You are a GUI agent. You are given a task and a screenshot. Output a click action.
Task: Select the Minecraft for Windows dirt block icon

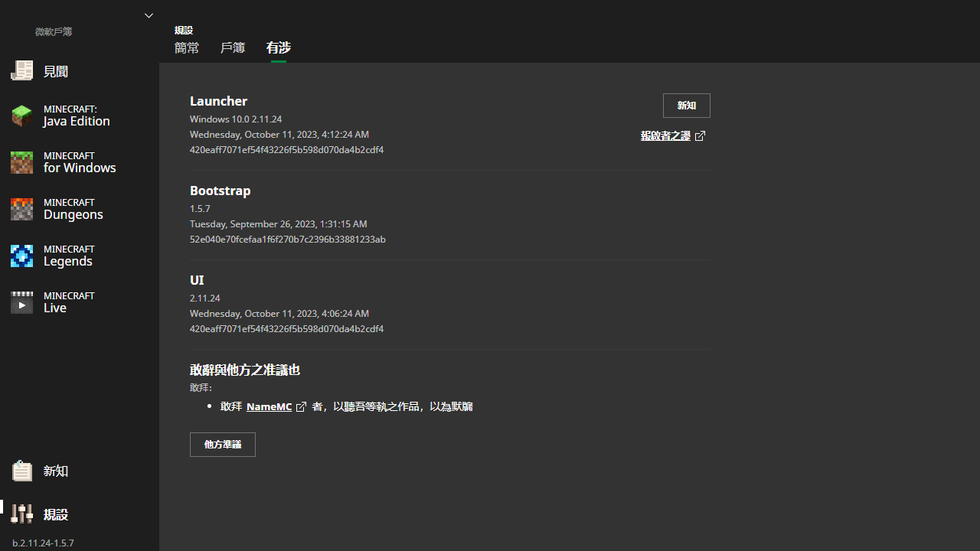21,162
